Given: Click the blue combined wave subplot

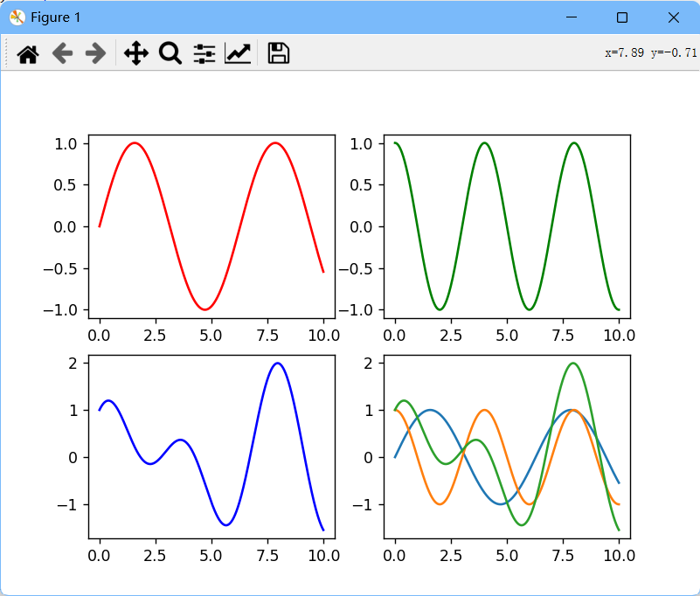Looking at the screenshot, I should [x=211, y=447].
